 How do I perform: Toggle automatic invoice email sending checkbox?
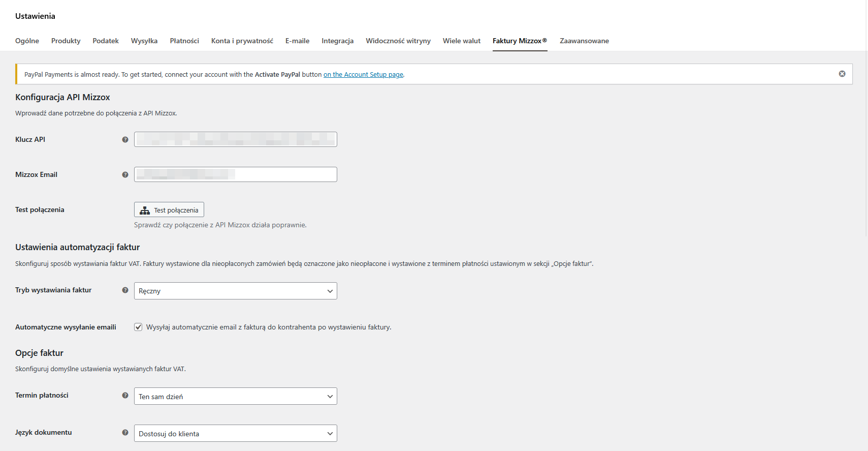click(x=138, y=327)
